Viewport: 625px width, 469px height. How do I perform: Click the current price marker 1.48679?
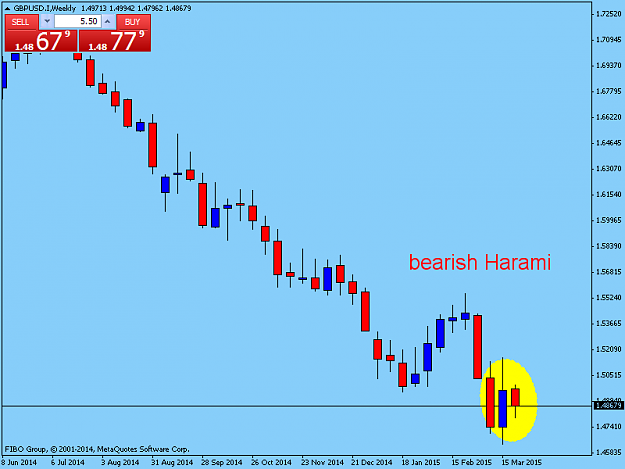click(608, 406)
